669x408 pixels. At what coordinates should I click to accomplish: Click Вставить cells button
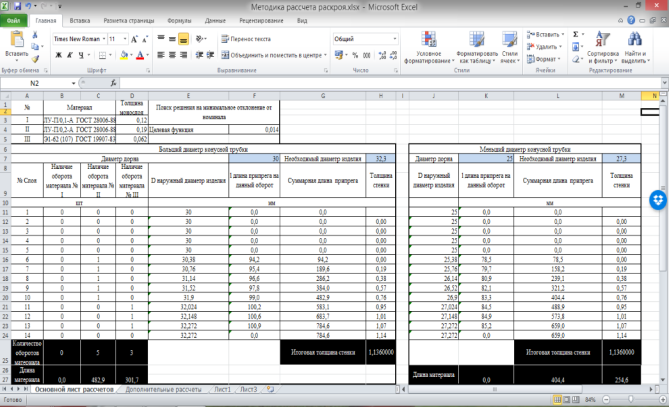tap(546, 35)
